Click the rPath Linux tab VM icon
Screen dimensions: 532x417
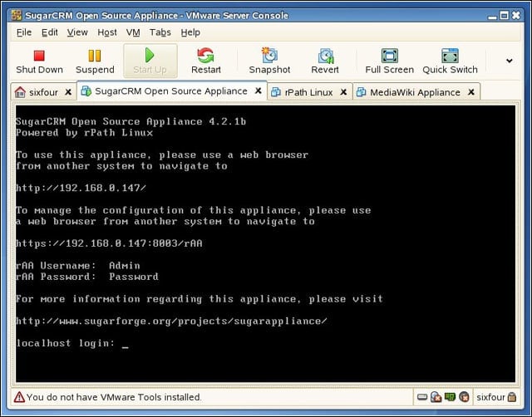pos(276,92)
